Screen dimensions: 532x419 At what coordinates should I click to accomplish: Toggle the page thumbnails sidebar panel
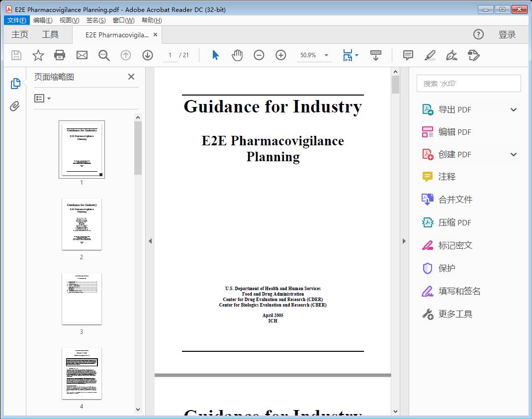click(15, 83)
